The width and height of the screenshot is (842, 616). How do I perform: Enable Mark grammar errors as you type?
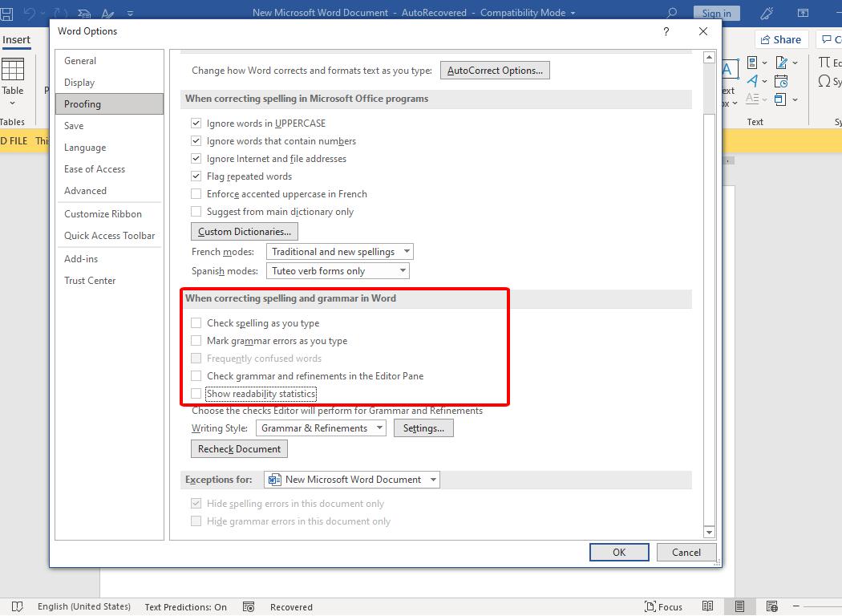tap(196, 341)
